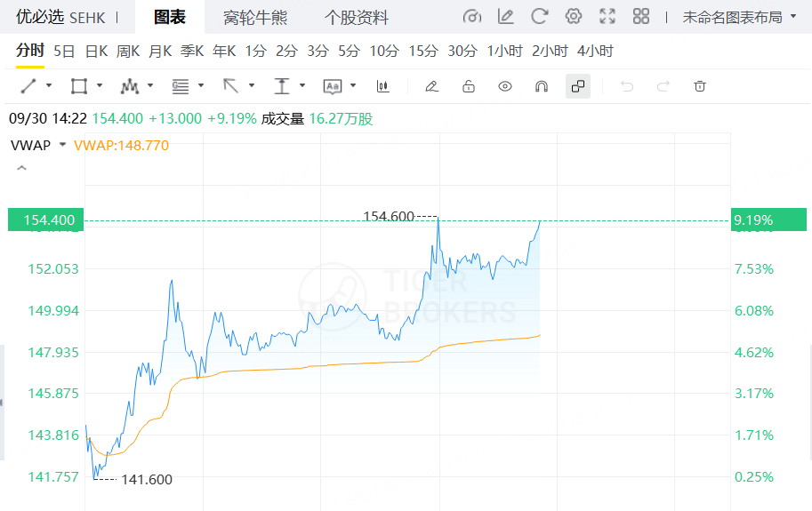Select the arrow marker tool
812x511 pixels.
(x=231, y=86)
